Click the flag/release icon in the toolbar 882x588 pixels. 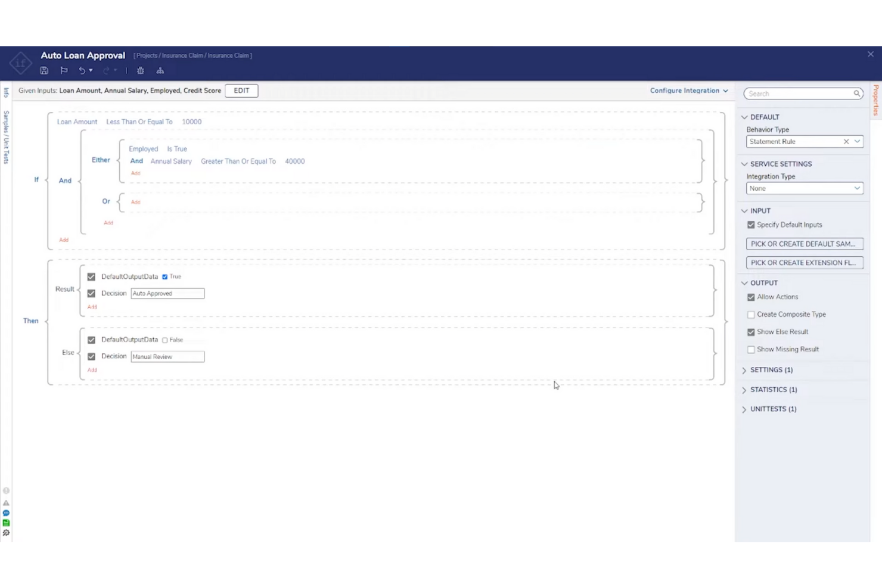click(64, 70)
